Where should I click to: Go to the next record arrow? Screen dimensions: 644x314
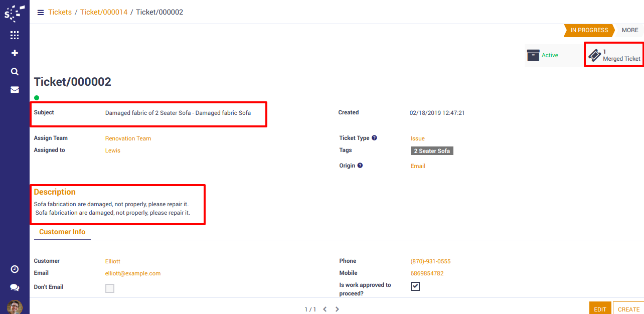[x=337, y=309]
